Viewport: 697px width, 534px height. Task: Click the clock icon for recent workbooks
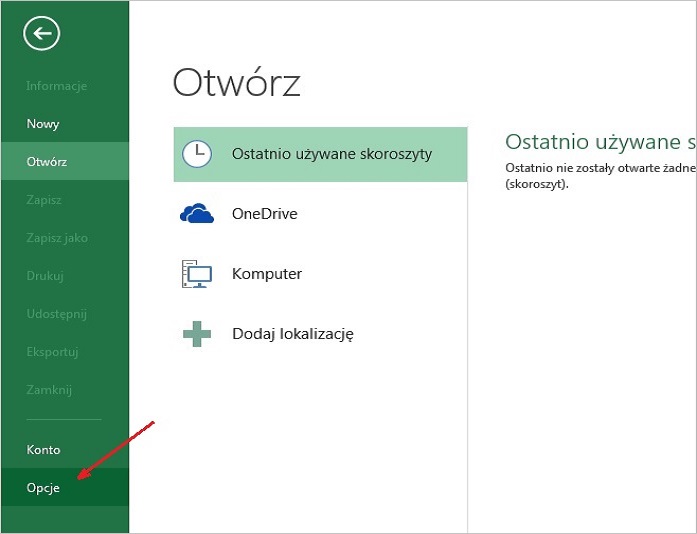(x=197, y=154)
